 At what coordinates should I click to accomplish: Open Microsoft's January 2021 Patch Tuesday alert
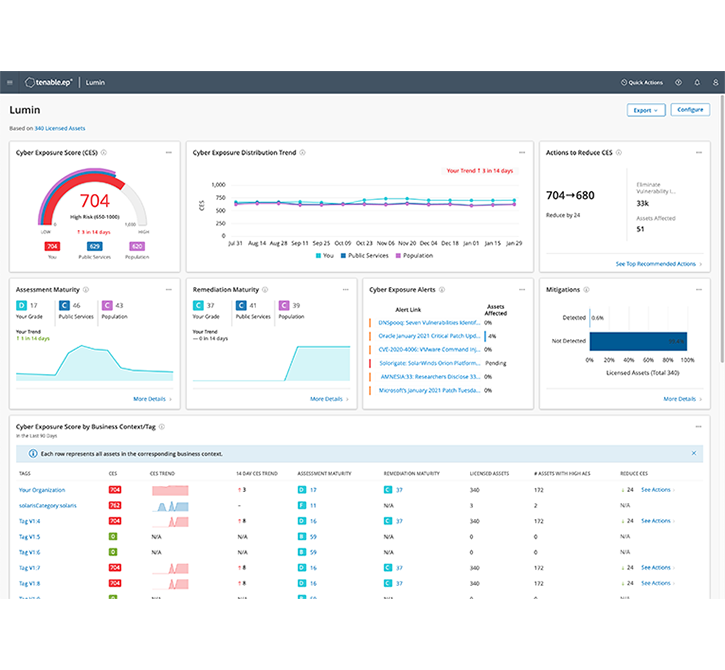(x=429, y=390)
